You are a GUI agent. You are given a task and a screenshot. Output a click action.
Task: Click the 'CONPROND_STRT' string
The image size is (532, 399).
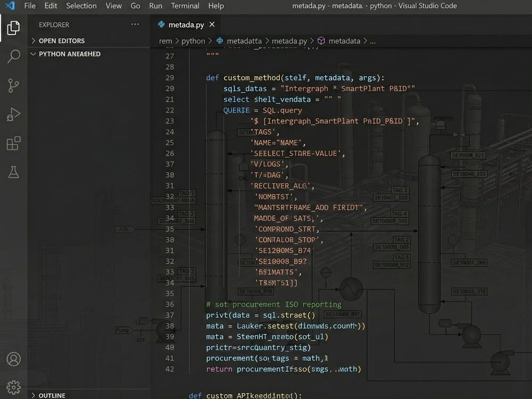pyautogui.click(x=285, y=229)
